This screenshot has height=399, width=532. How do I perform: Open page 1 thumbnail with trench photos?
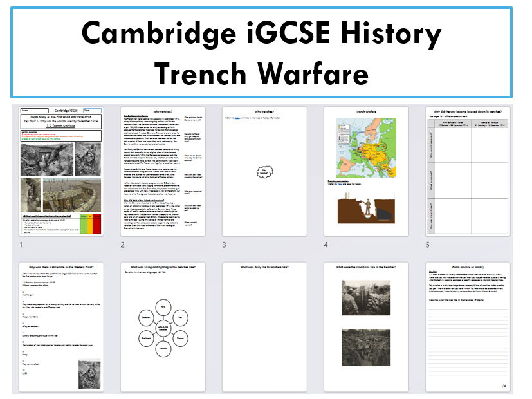(x=61, y=171)
